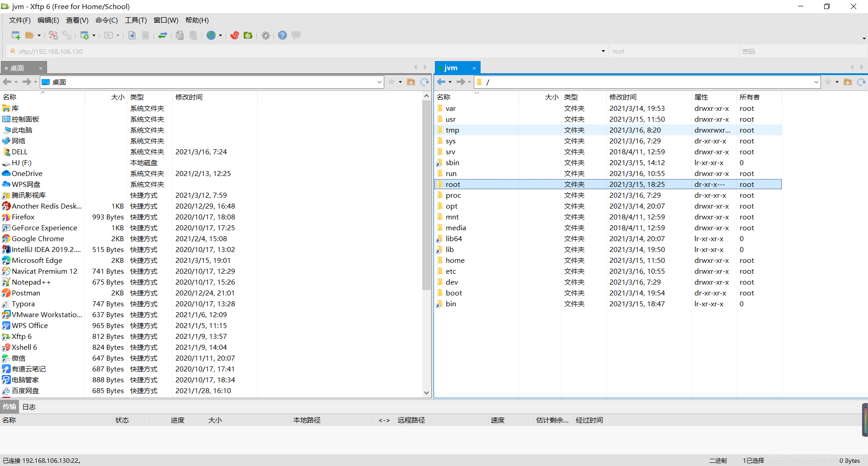
Task: Select Google Chrome shortcut in local list
Action: point(129,239)
